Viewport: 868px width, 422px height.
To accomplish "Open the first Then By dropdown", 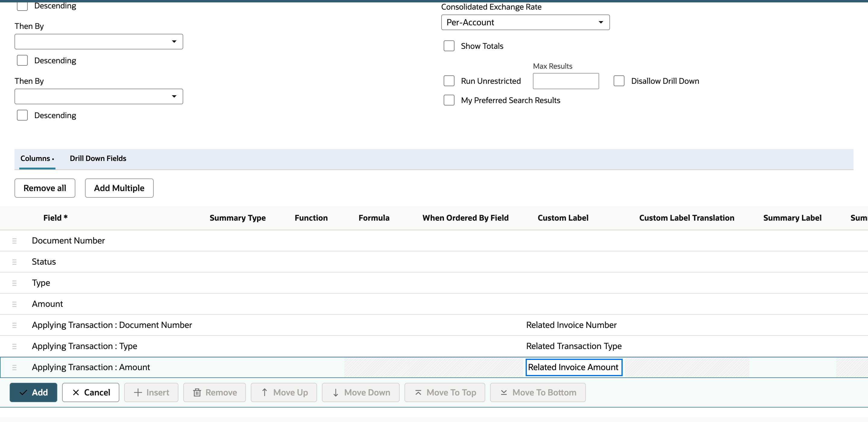I will pyautogui.click(x=99, y=42).
